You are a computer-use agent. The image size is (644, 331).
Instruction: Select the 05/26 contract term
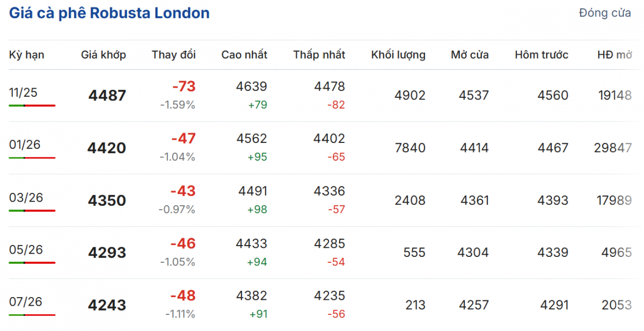[x=26, y=249]
